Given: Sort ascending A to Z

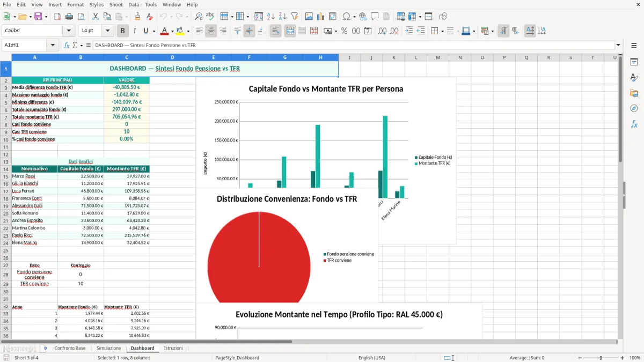Looking at the screenshot, I should click(x=270, y=17).
